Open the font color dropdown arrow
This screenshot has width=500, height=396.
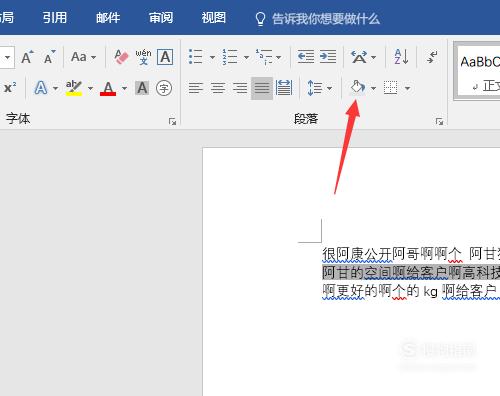coord(124,88)
